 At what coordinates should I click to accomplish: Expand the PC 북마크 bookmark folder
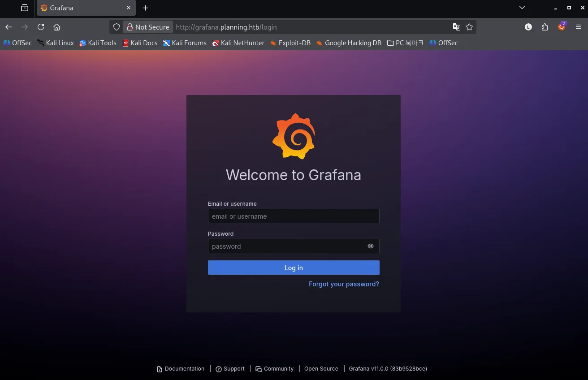[x=405, y=43]
